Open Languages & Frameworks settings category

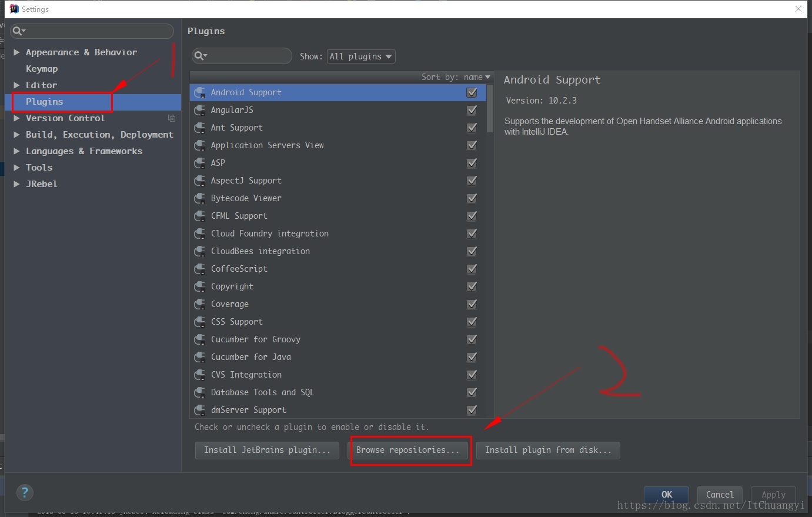click(x=84, y=151)
